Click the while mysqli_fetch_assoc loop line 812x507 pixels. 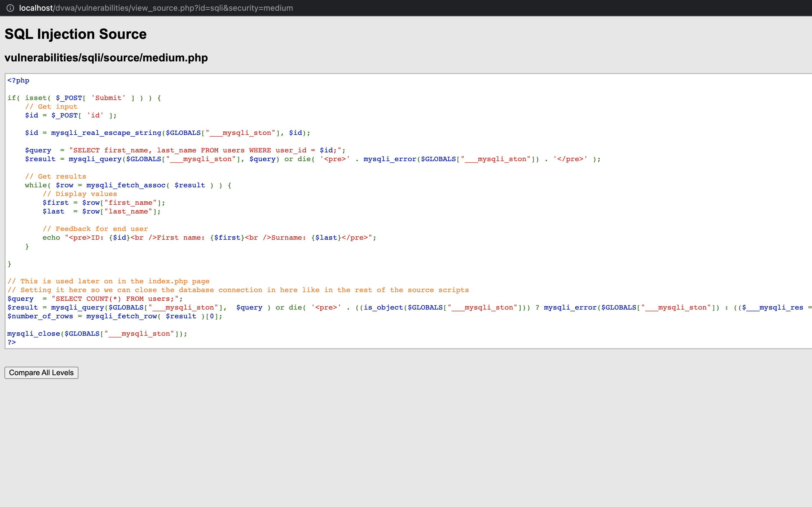[x=128, y=185]
